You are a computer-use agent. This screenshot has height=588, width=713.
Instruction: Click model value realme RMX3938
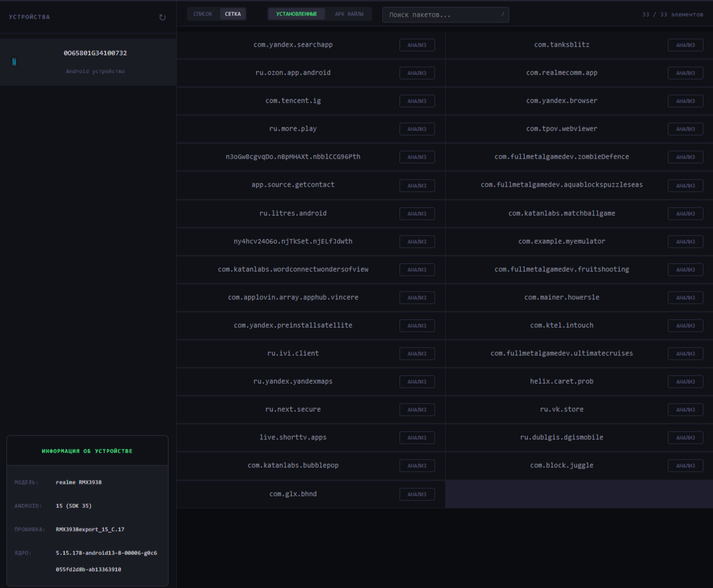(79, 482)
